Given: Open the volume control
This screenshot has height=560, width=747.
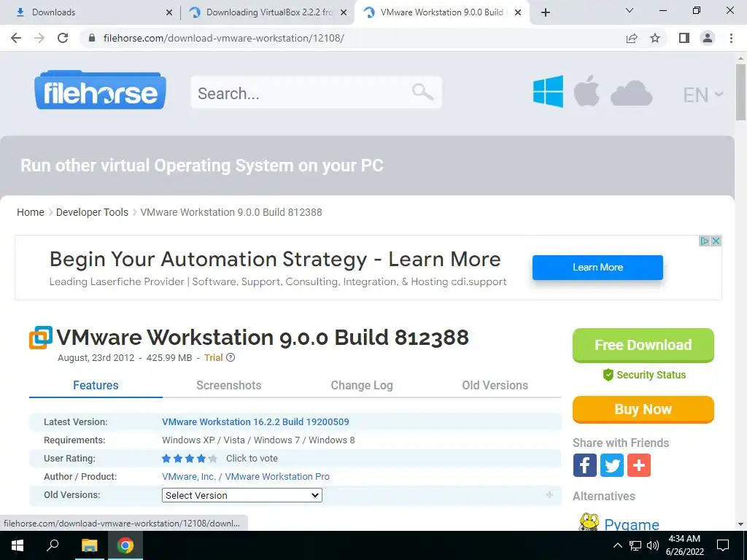Looking at the screenshot, I should point(653,545).
